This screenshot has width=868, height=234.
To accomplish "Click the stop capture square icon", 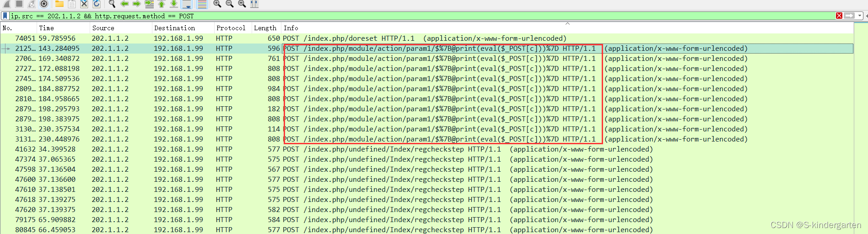I will [19, 4].
